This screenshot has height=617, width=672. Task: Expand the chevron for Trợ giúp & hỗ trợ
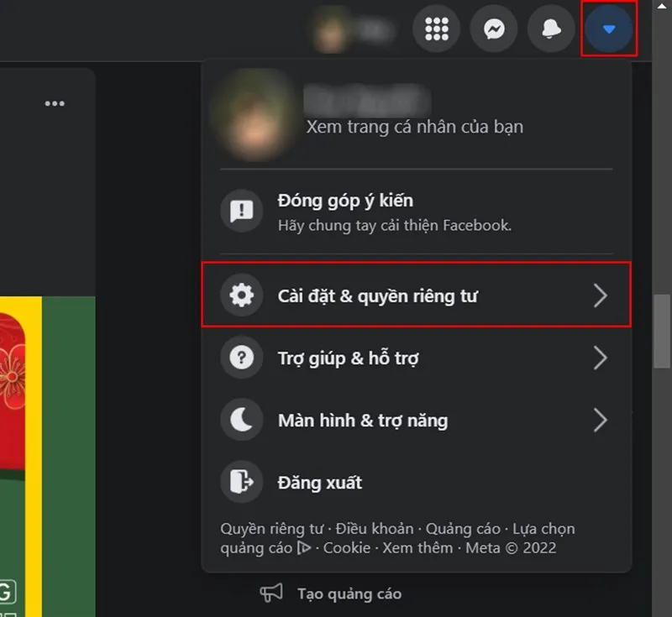coord(601,358)
